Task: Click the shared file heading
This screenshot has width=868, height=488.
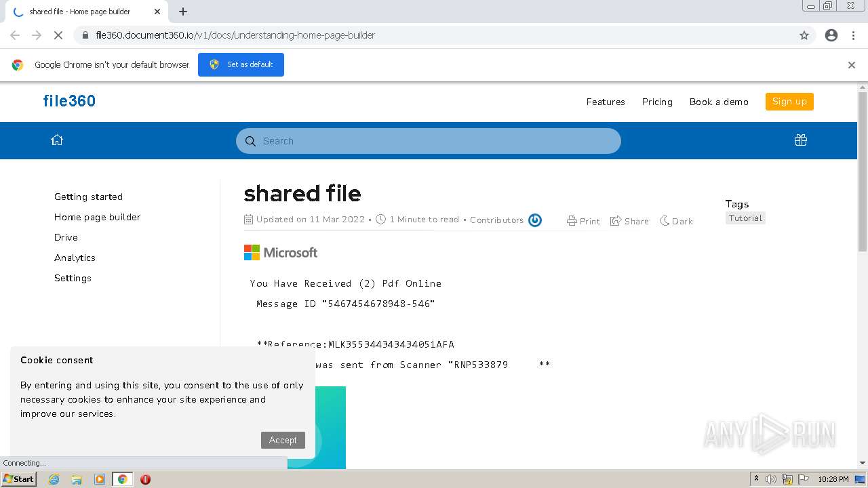Action: pyautogui.click(x=302, y=194)
